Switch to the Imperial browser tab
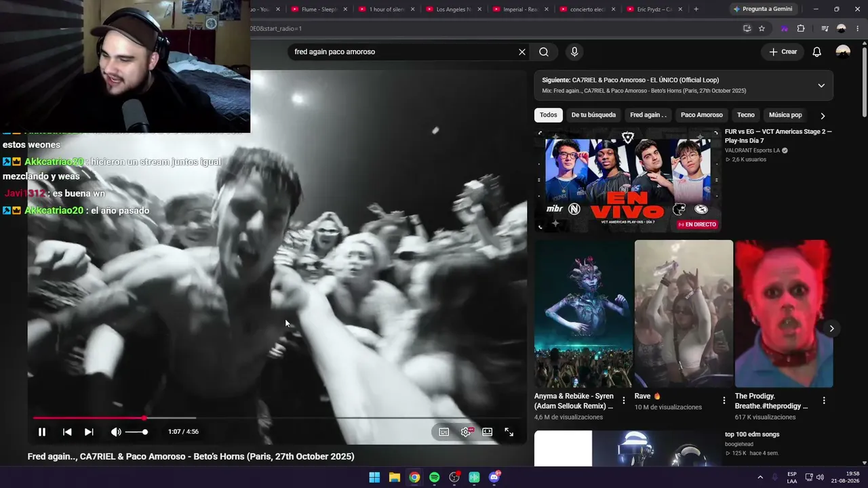The image size is (868, 488). [x=521, y=9]
